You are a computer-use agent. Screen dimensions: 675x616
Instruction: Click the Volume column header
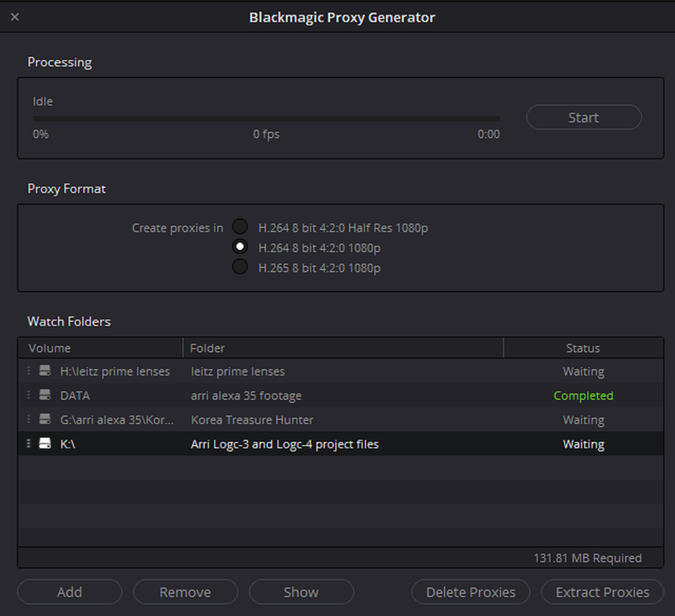coord(100,348)
